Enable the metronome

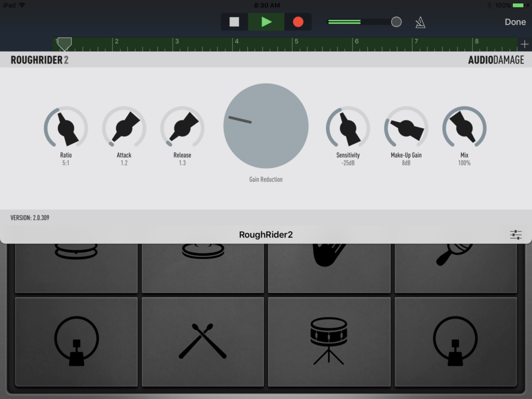(x=420, y=22)
